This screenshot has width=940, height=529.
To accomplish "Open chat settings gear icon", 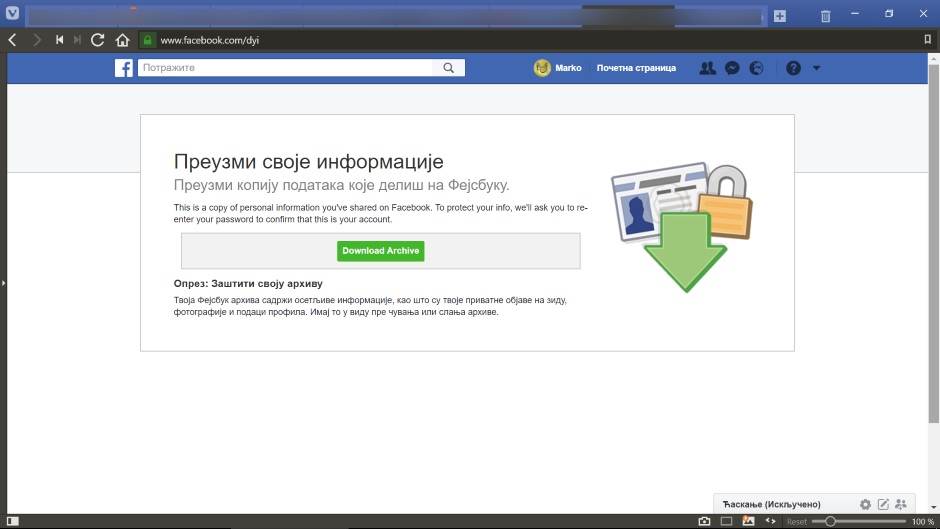I will (865, 504).
